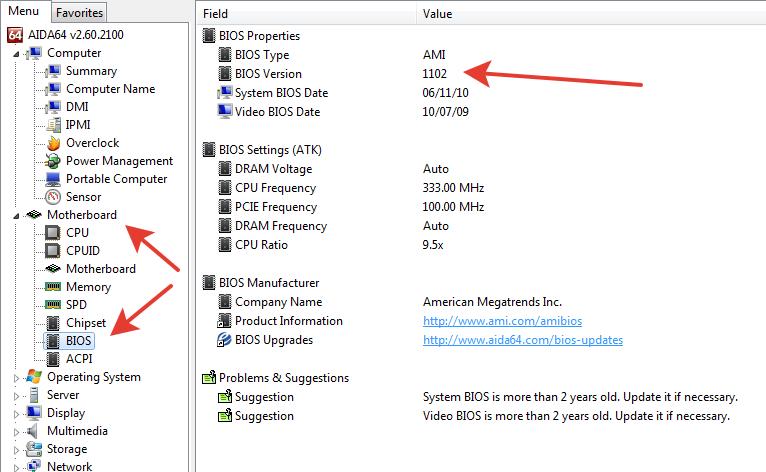
Task: Expand the Network branch
Action: click(x=16, y=468)
